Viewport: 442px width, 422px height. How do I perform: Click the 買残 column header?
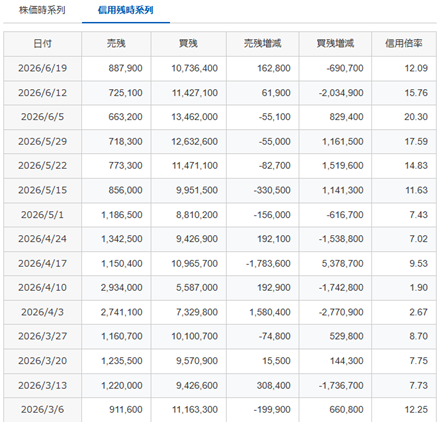(188, 44)
